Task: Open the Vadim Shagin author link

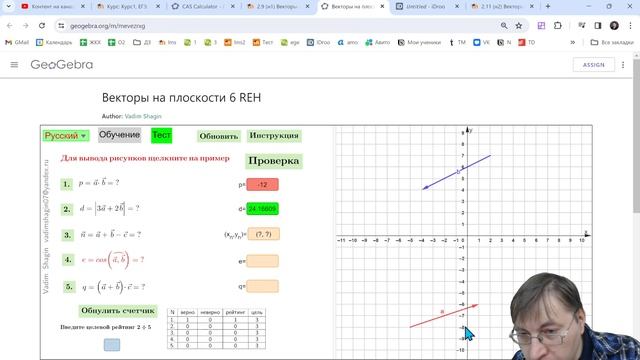Action: [143, 116]
